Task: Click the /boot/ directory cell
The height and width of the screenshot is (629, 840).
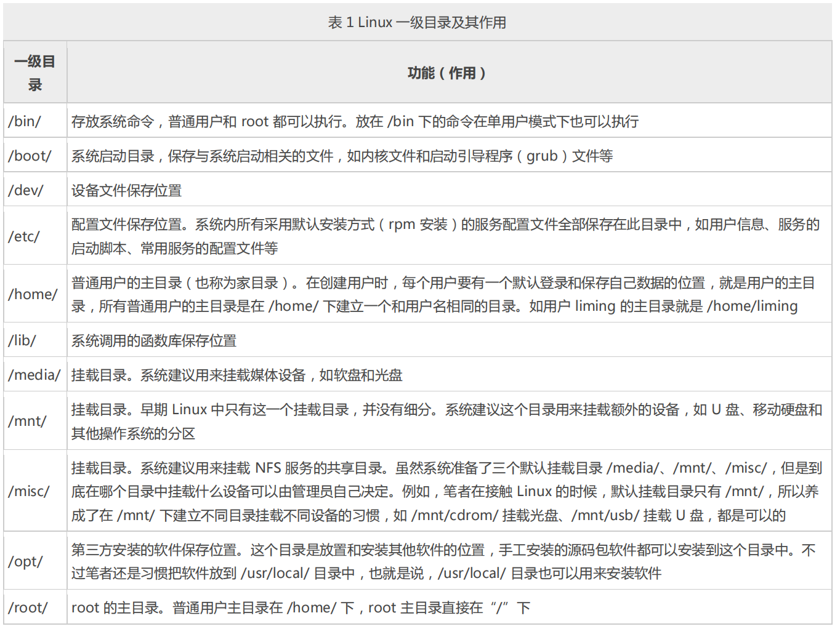Action: [35, 155]
